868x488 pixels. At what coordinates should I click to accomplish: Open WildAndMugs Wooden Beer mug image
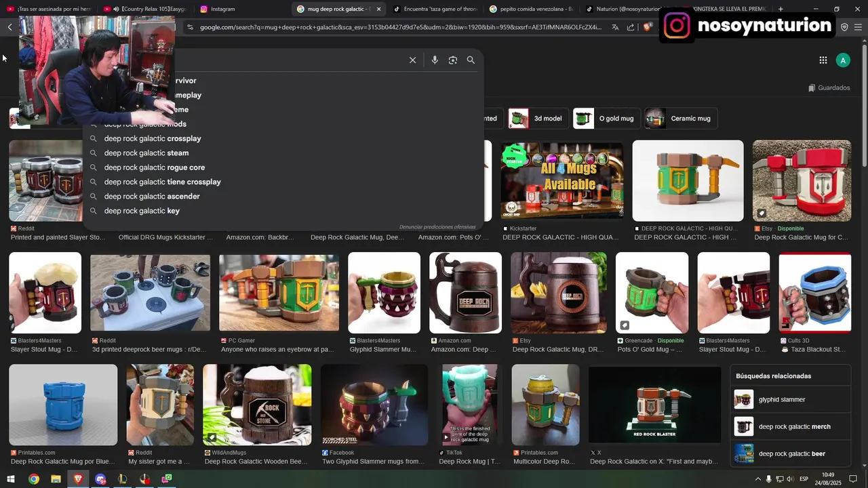pos(257,405)
